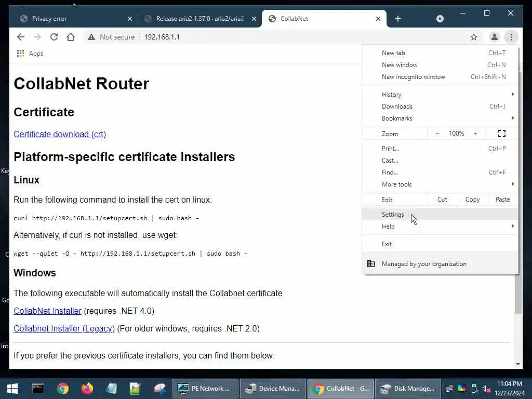Select Cast... from the menu
Image resolution: width=532 pixels, height=399 pixels.
(440, 160)
